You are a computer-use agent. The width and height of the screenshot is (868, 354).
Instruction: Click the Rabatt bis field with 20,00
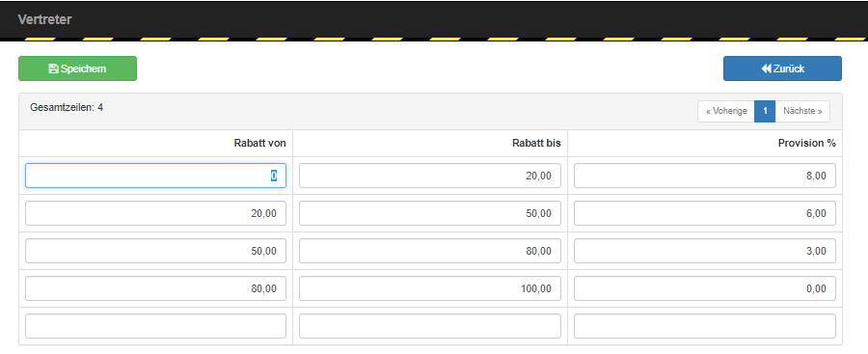pos(430,176)
